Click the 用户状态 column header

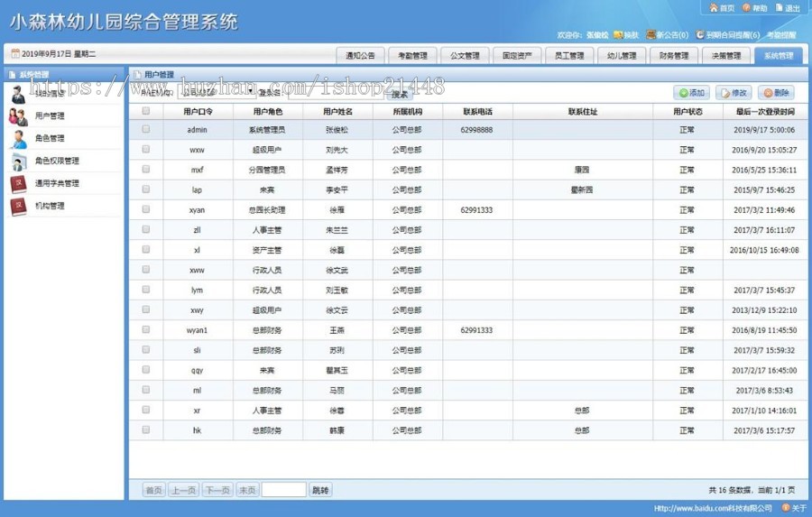point(687,111)
